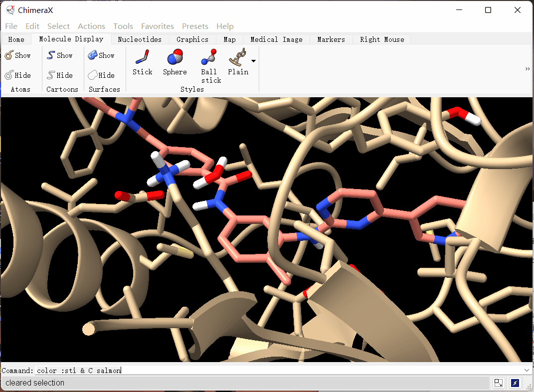Image resolution: width=534 pixels, height=392 pixels.
Task: Hide molecular surfaces
Action: point(102,75)
